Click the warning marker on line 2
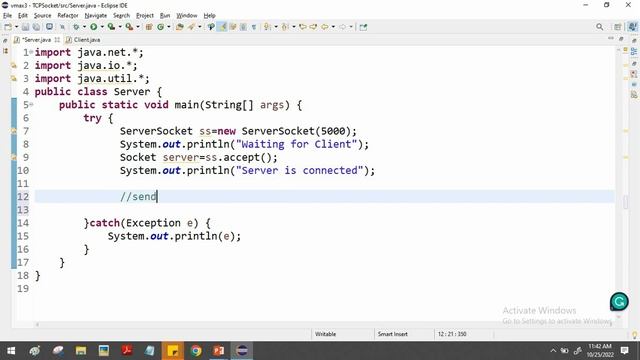Screen dimensions: 640x360 (x=14, y=65)
